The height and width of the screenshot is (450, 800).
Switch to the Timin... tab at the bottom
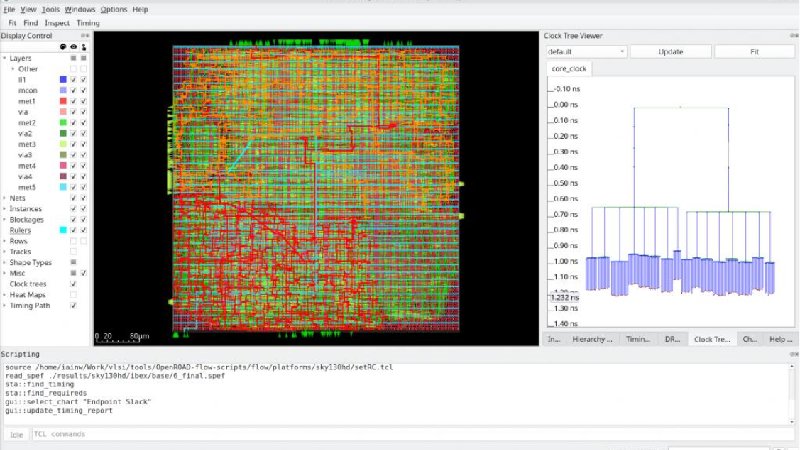click(638, 339)
